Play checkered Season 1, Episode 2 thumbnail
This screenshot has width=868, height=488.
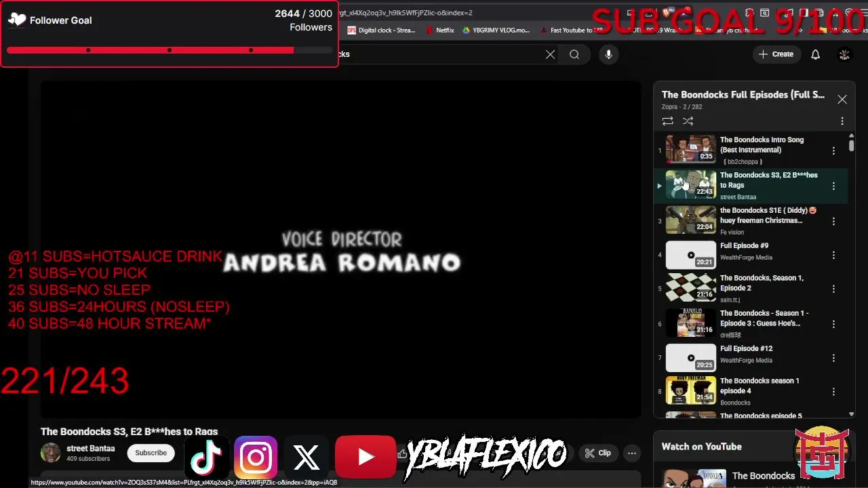coord(690,287)
